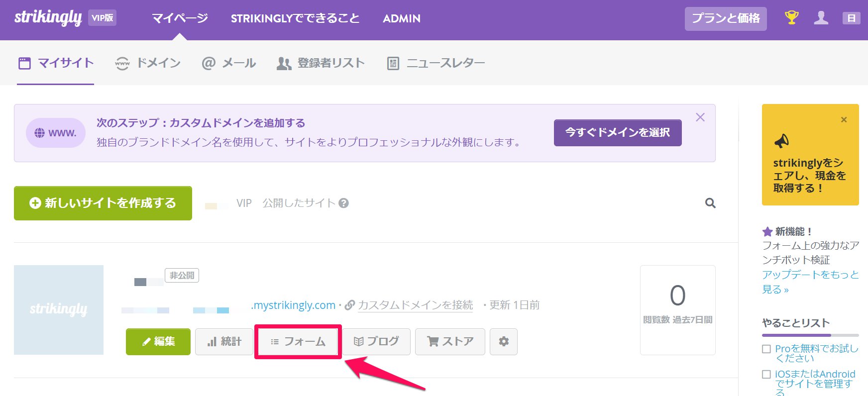
Task: Open the マイページ menu
Action: click(x=180, y=18)
